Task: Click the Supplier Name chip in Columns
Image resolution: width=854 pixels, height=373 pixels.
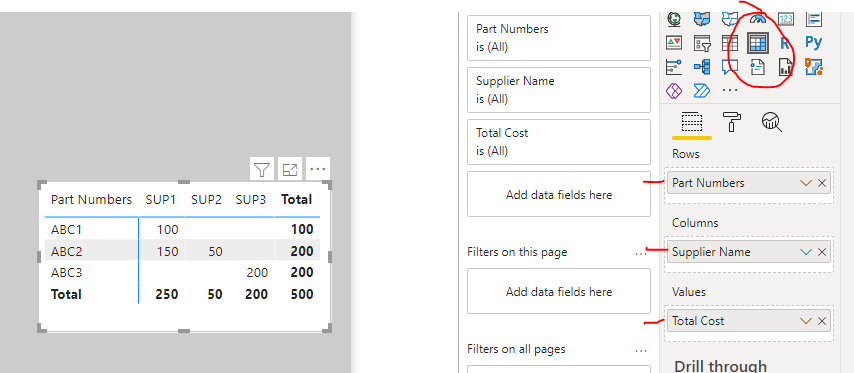Action: [749, 252]
